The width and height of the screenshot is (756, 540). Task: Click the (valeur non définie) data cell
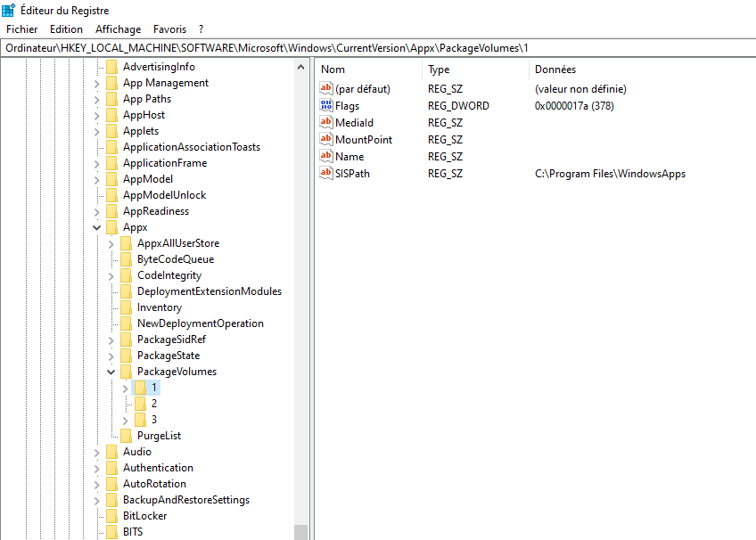(580, 88)
